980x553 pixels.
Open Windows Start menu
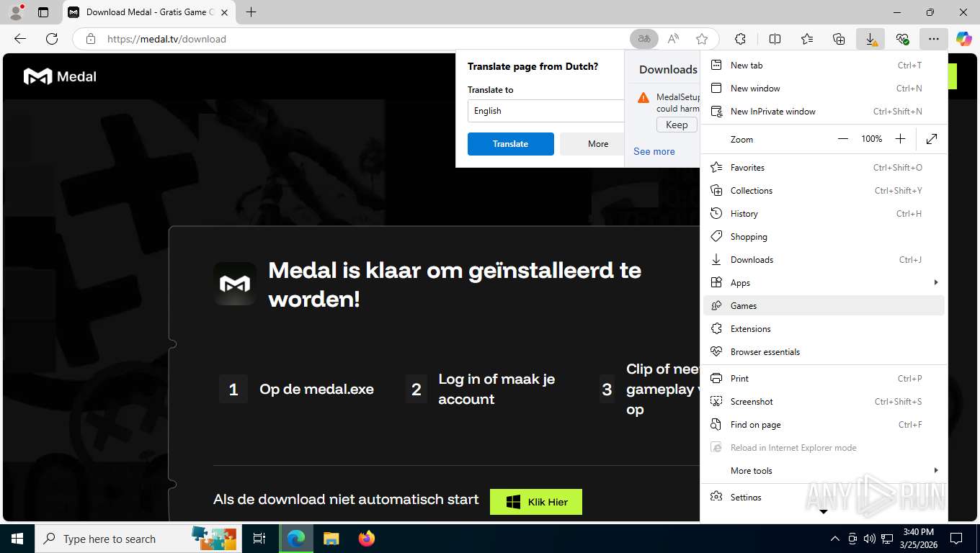tap(17, 539)
